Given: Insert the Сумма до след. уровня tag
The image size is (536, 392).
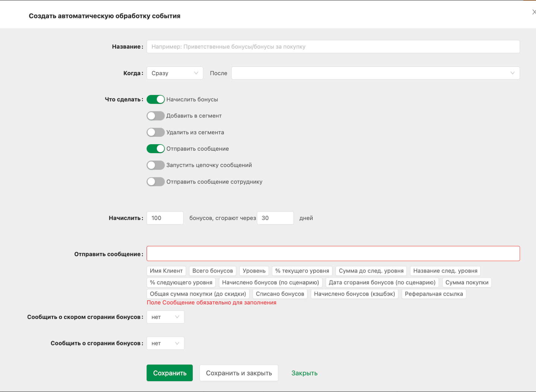Looking at the screenshot, I should [x=371, y=271].
